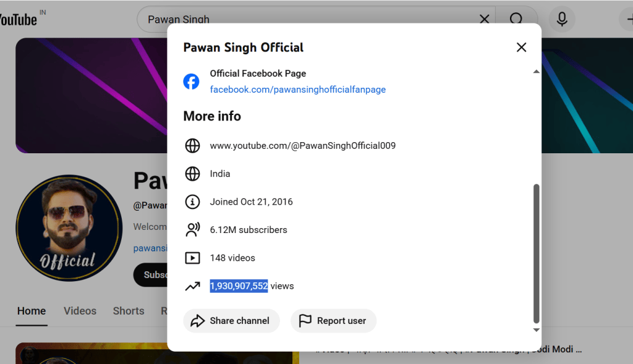This screenshot has height=364, width=633.
Task: Click the www.youtube.com/@PawanSinghOfficial009 text
Action: tap(303, 146)
